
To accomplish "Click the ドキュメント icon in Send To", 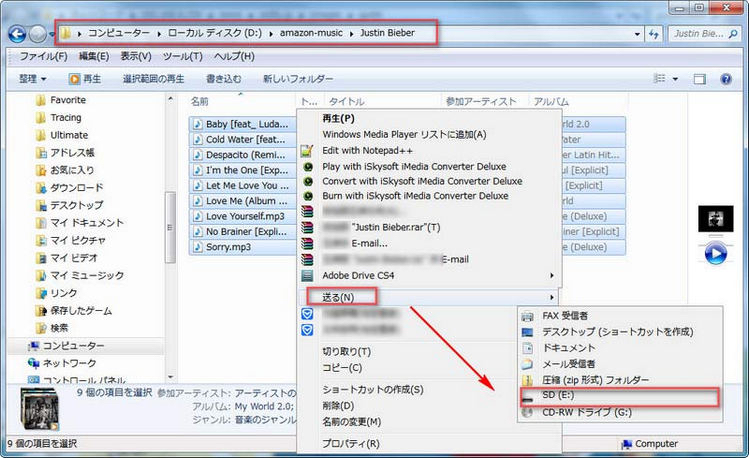I will pyautogui.click(x=527, y=348).
